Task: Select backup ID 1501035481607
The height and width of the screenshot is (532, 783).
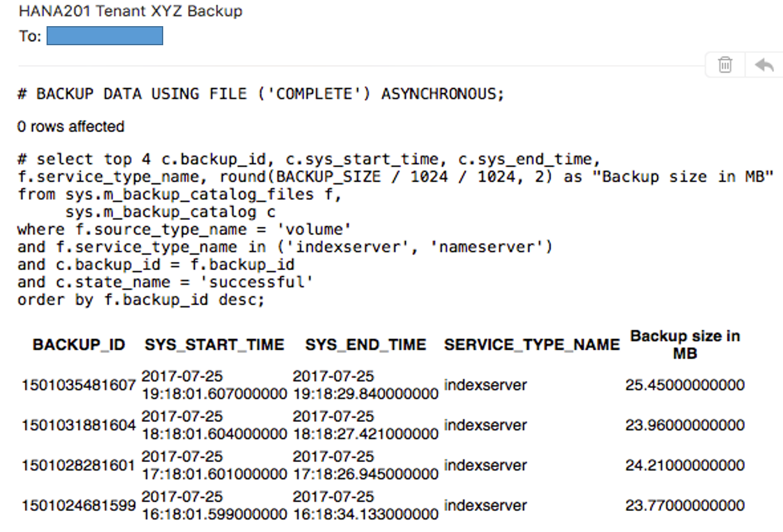Action: (78, 385)
